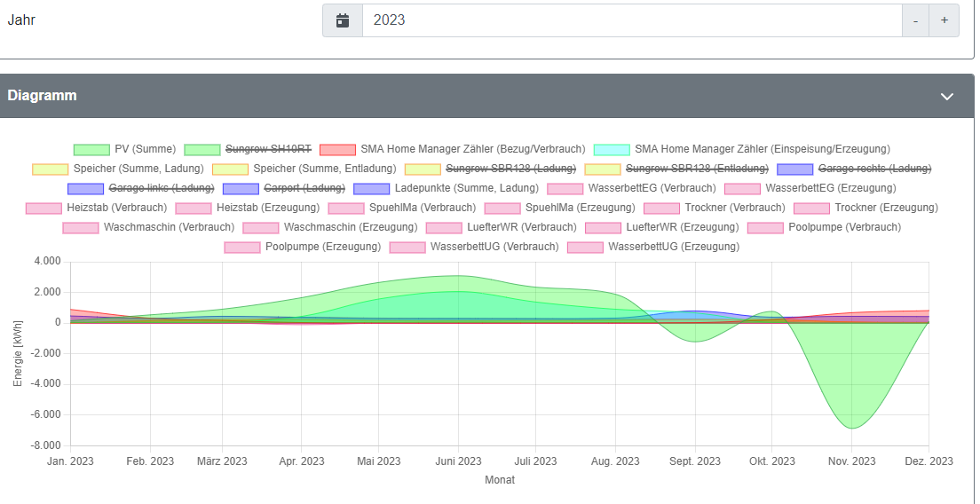Toggle Heizstab (Verbrauch) legend entry

click(116, 208)
